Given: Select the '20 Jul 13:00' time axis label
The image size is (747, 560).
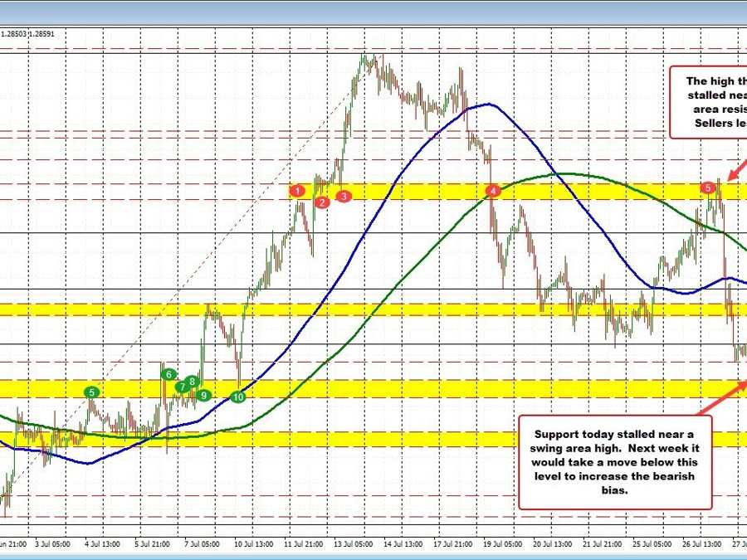Looking at the screenshot, I should click(x=552, y=544).
